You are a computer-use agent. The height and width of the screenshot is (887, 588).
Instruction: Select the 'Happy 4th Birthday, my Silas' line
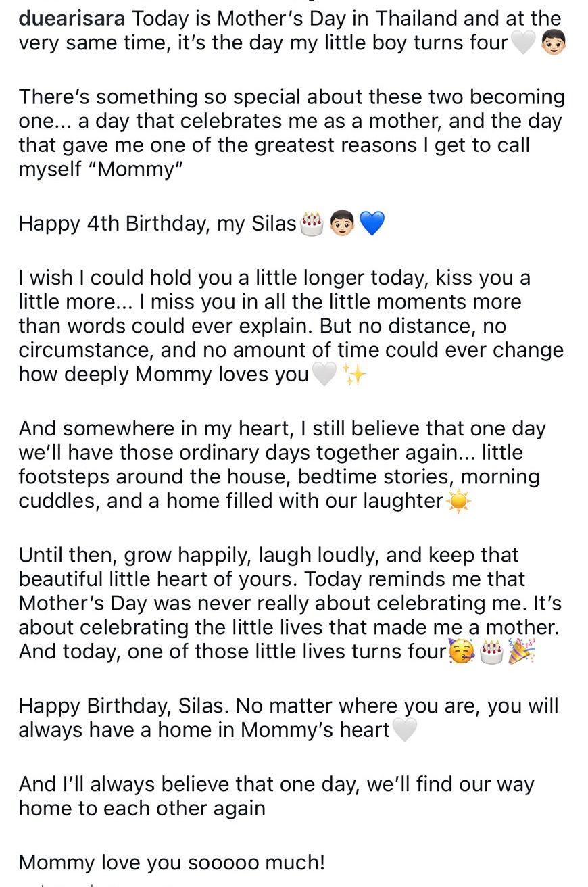[157, 224]
